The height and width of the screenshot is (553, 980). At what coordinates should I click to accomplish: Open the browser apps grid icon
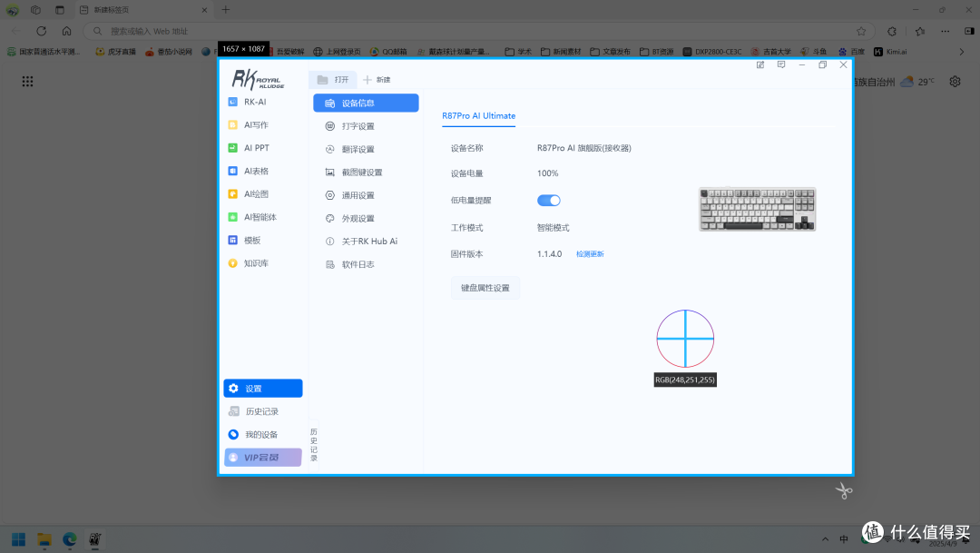[x=27, y=82]
